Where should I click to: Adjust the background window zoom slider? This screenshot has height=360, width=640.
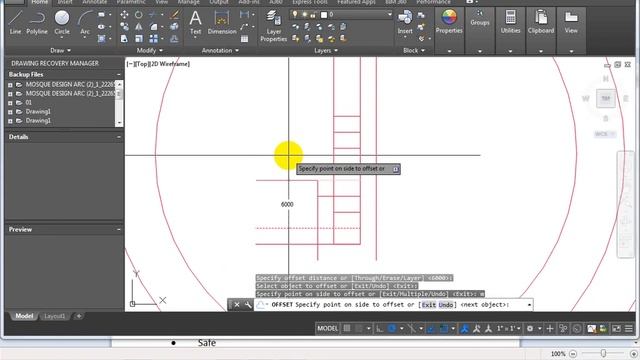(603, 353)
